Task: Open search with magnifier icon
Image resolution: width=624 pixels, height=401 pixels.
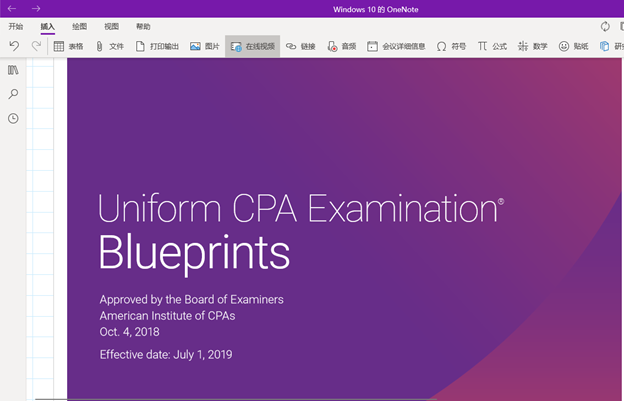Action: (x=13, y=94)
